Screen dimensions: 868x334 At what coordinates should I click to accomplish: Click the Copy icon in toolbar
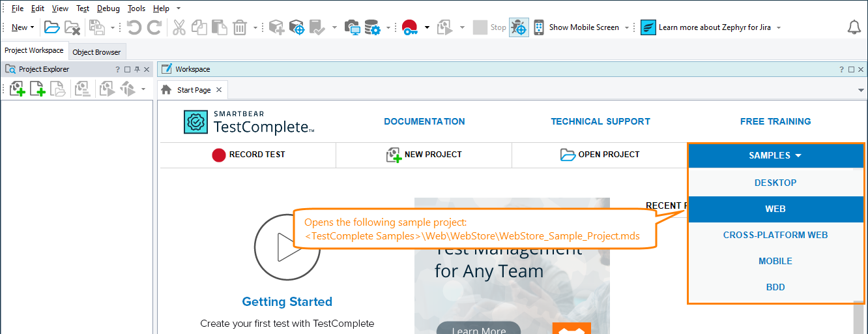coord(199,27)
